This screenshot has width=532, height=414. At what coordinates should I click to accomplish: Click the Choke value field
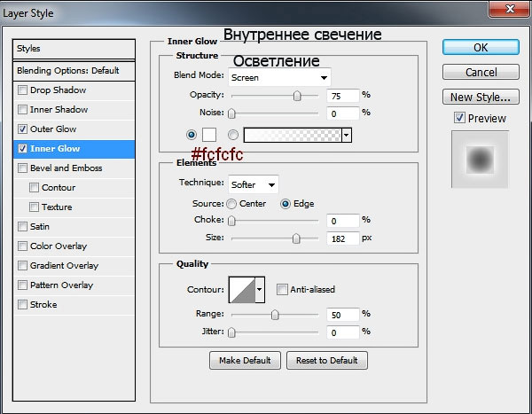342,221
